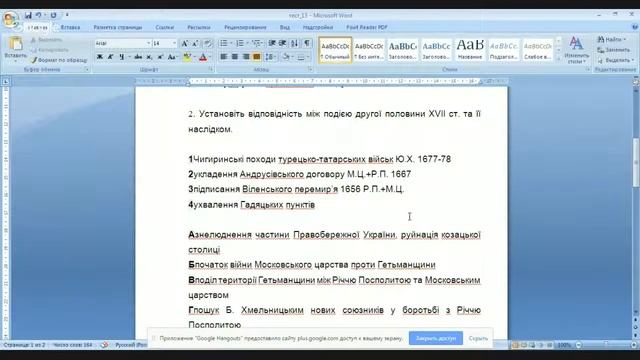The width and height of the screenshot is (640, 360).
Task: Click Скрыть link in sharing bar
Action: [x=478, y=338]
